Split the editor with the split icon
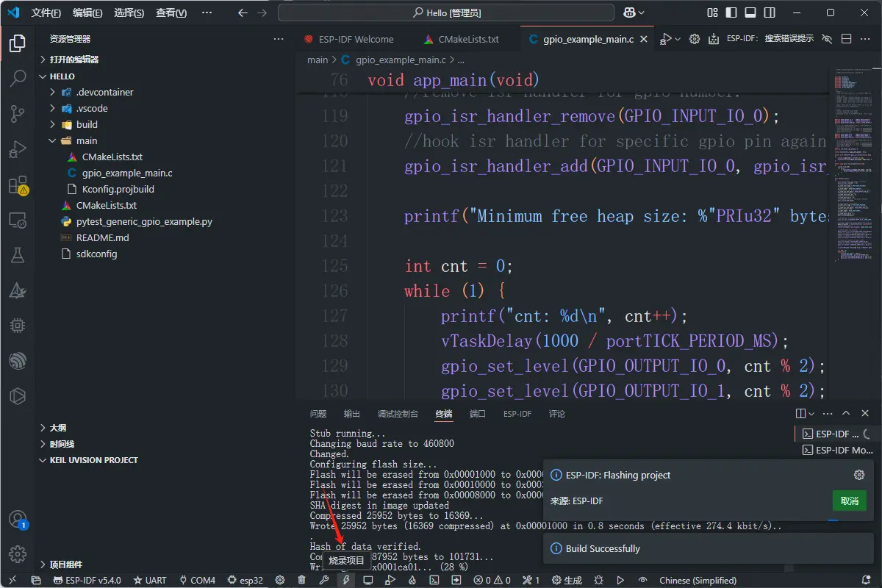 click(846, 39)
